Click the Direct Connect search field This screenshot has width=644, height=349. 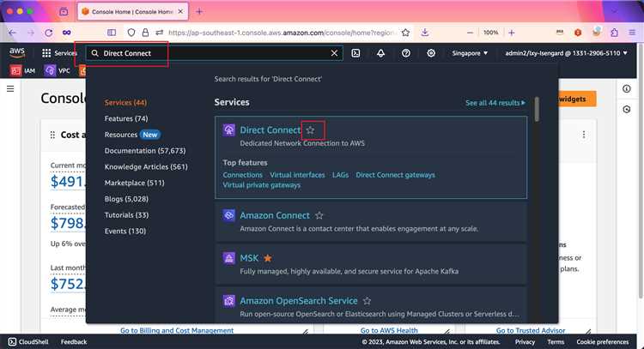coord(214,53)
